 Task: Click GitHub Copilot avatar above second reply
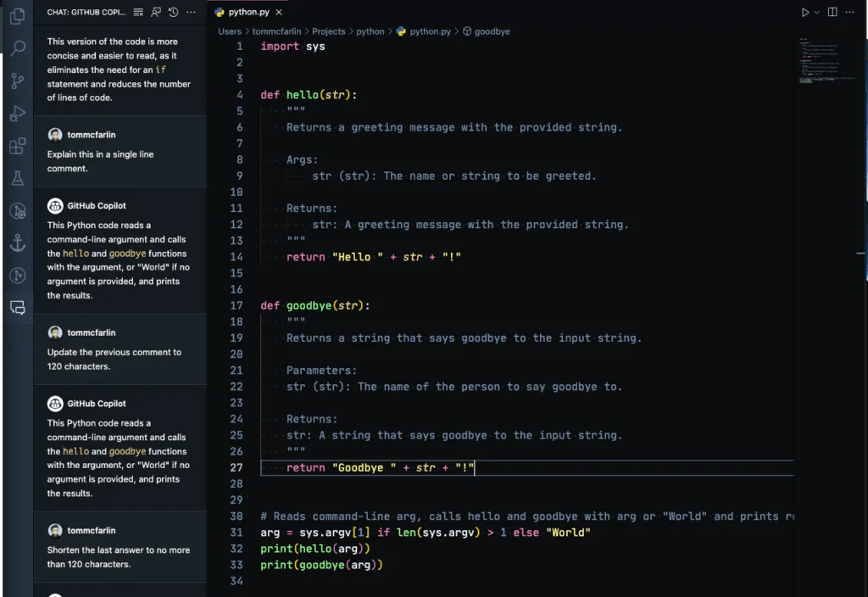click(55, 404)
